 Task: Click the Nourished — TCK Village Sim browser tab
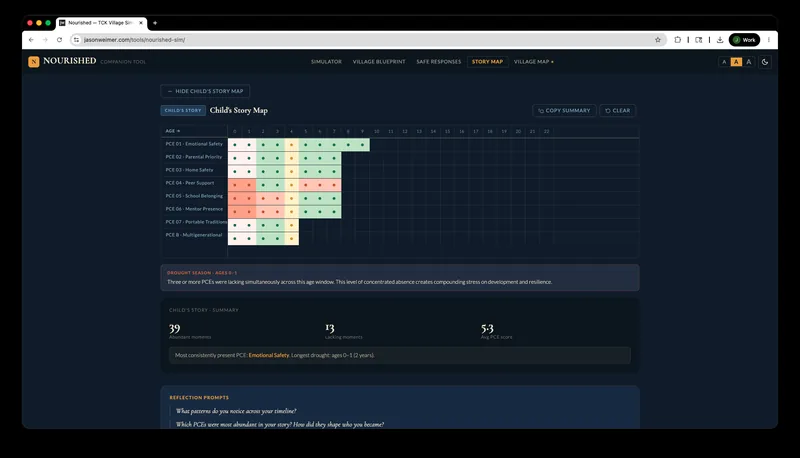coord(101,23)
